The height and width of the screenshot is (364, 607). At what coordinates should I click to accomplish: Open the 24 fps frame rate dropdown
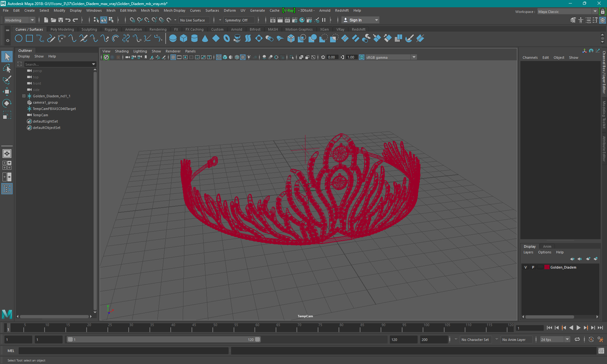click(555, 339)
